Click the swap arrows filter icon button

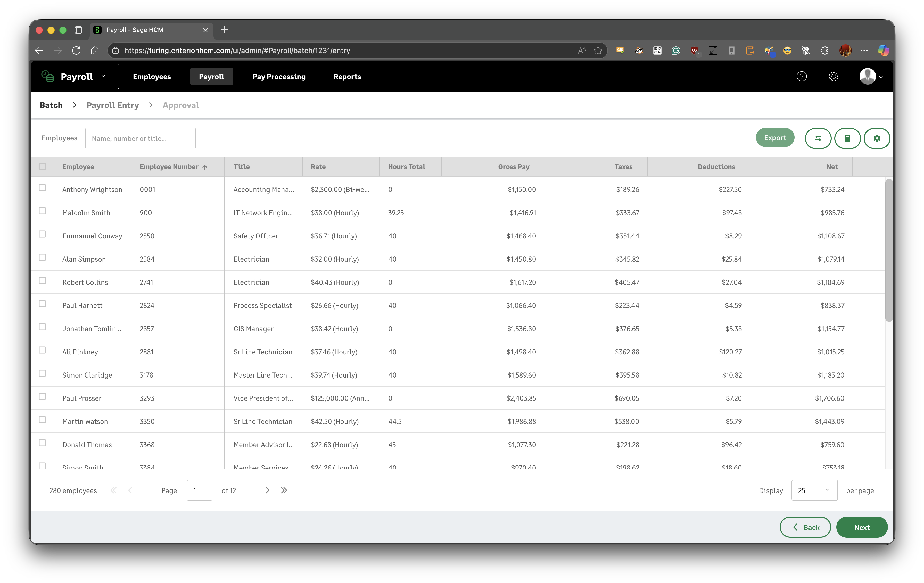(818, 138)
